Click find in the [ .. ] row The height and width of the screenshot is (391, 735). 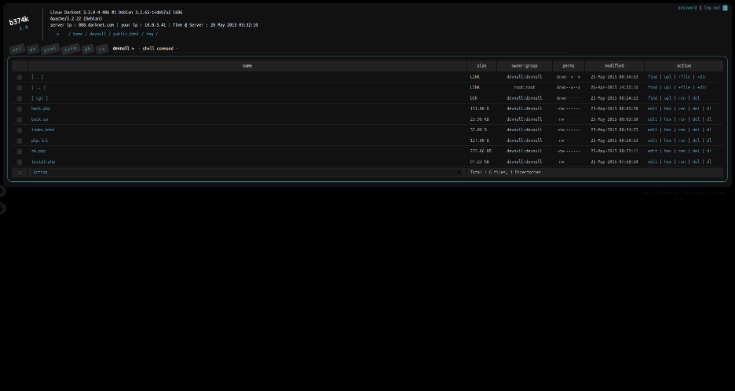[x=652, y=88]
